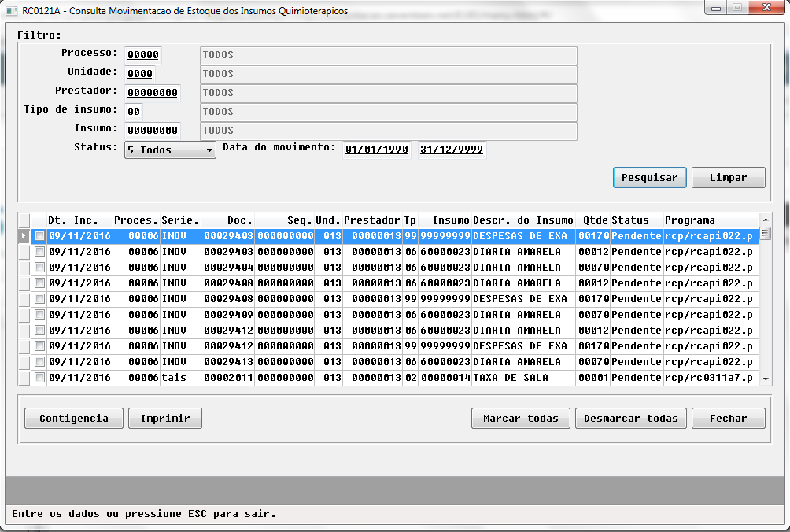Viewport: 790px width, 532px height.
Task: Click end date field 31/12/9999
Action: (452, 150)
